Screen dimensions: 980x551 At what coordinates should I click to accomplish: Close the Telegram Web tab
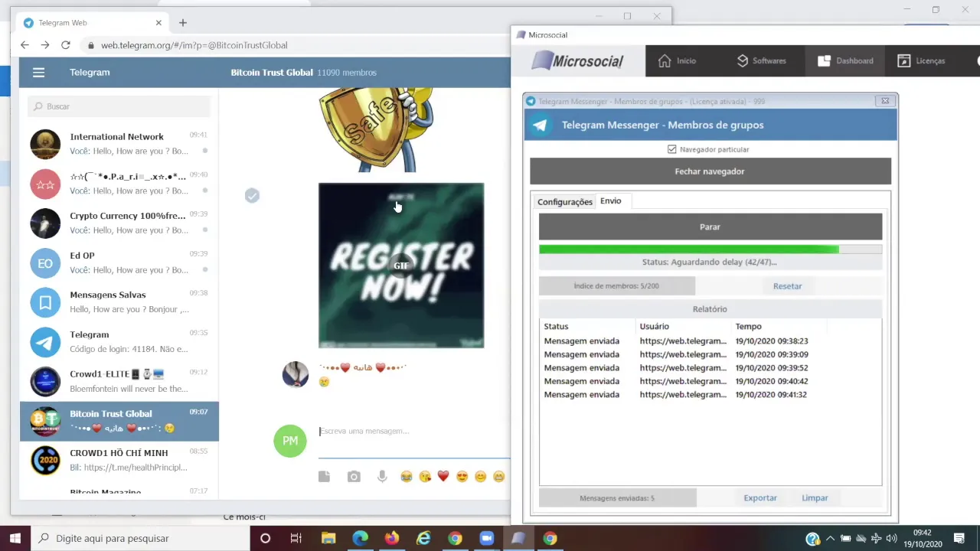coord(159,23)
